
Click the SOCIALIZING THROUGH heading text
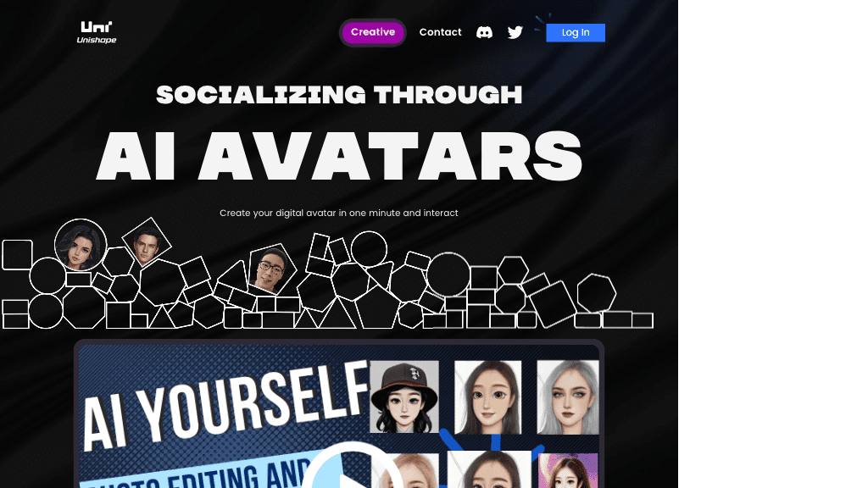click(x=339, y=95)
